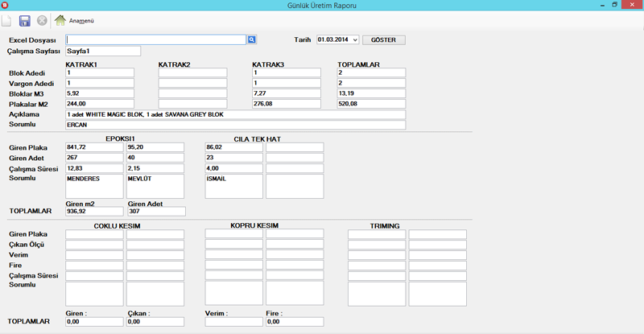Screen dimensions: 644x334
Task: Click the Sorumlu box containing MEVLÜT
Action: [155, 186]
